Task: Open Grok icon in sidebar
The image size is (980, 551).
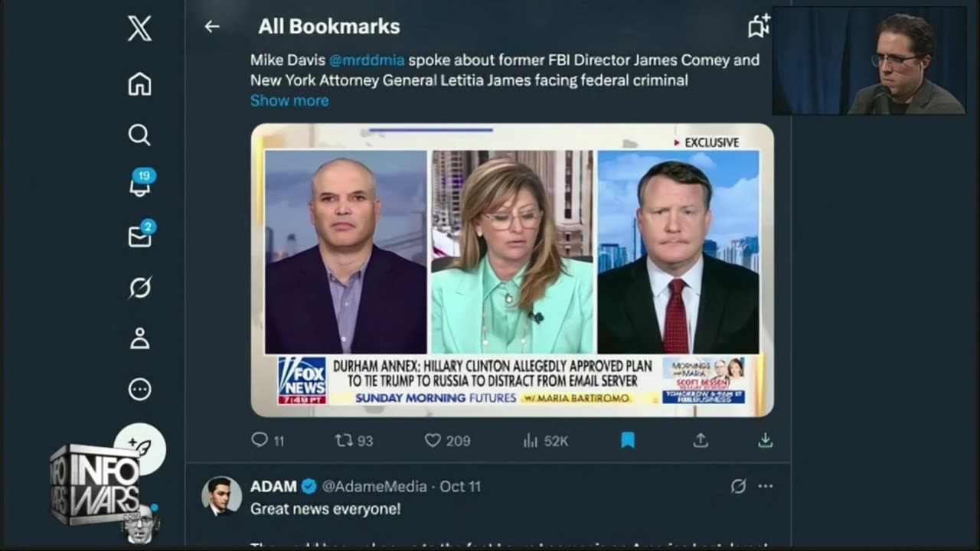Action: [x=139, y=287]
